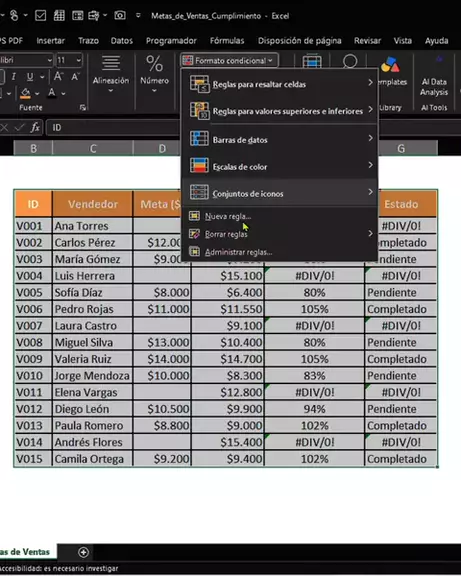The width and height of the screenshot is (461, 576).
Task: Open Barras de datos submenu
Action: pyautogui.click(x=280, y=140)
